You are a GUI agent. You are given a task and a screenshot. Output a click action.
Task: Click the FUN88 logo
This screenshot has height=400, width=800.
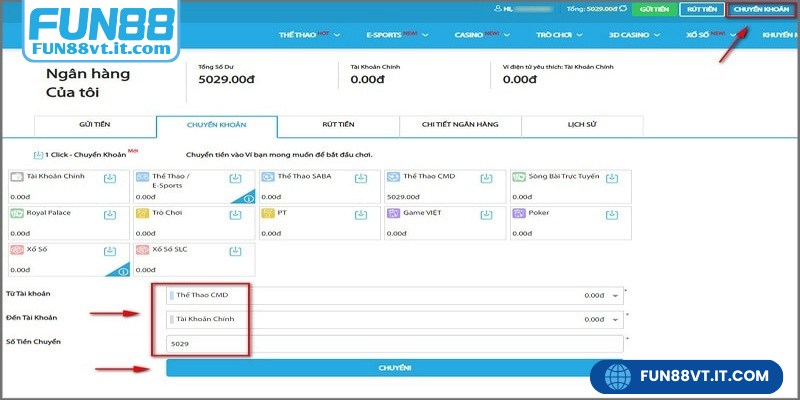(101, 30)
